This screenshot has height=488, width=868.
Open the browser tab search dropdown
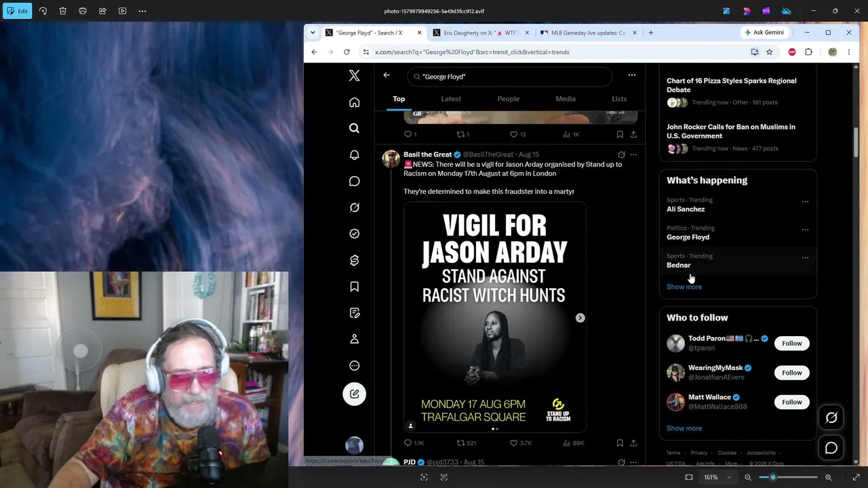pos(313,33)
